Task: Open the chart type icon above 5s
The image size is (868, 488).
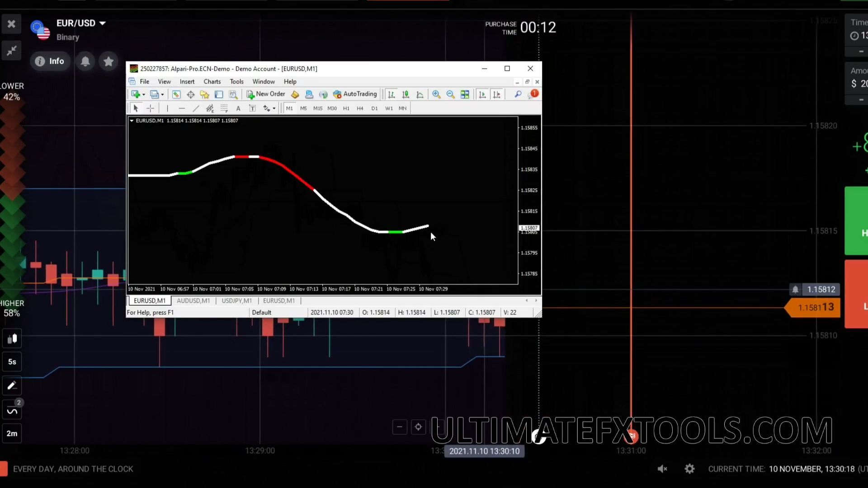Action: click(12, 338)
